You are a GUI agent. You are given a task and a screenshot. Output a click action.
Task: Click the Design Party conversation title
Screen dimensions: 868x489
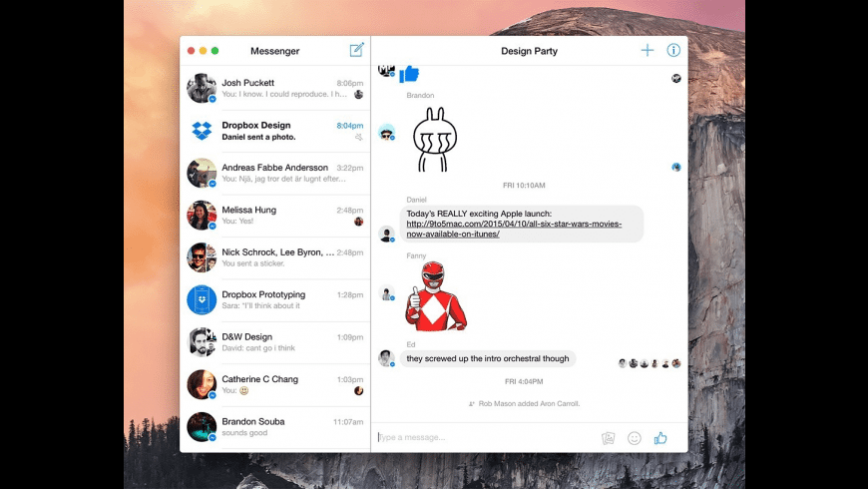point(529,51)
